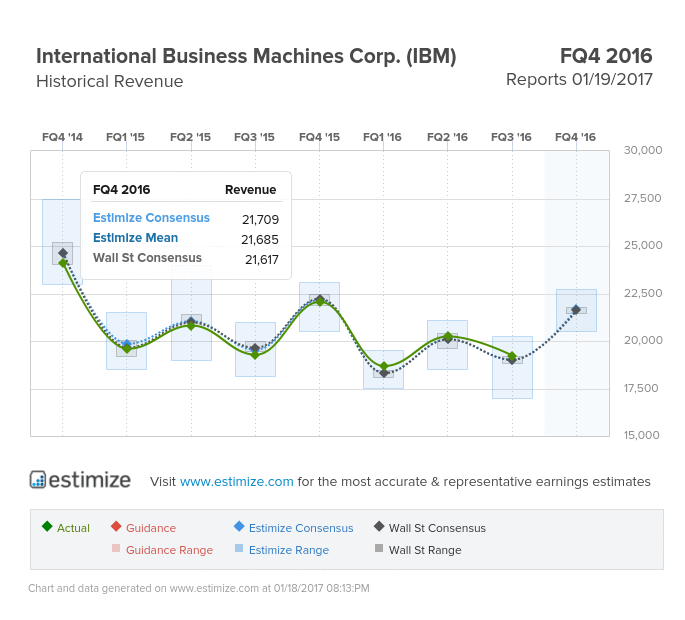
Task: Click the 20,000 axis label
Action: [643, 340]
